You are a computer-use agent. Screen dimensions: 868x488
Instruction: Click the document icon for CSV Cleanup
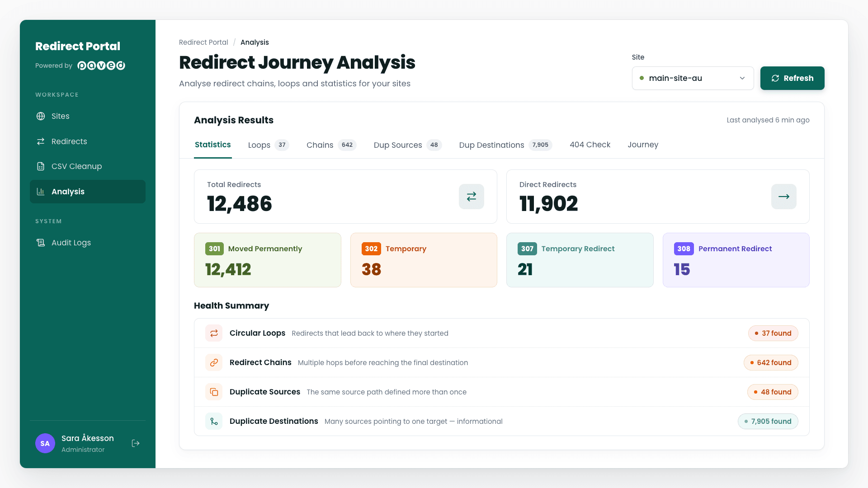click(41, 166)
